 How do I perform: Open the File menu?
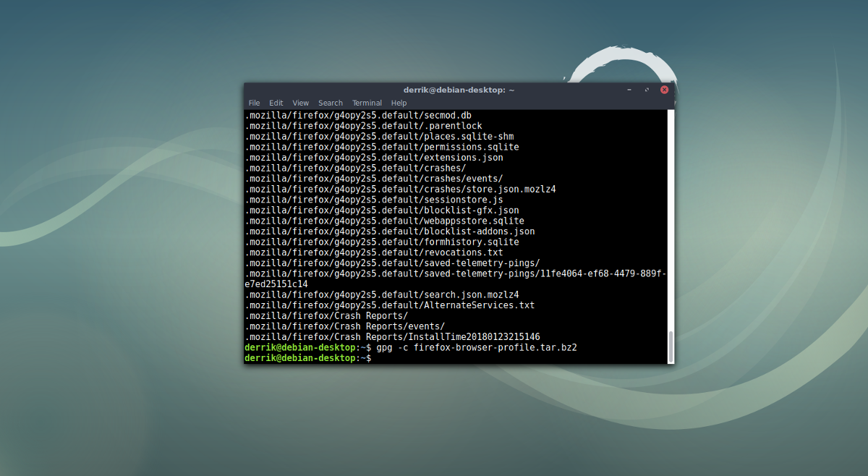[254, 103]
